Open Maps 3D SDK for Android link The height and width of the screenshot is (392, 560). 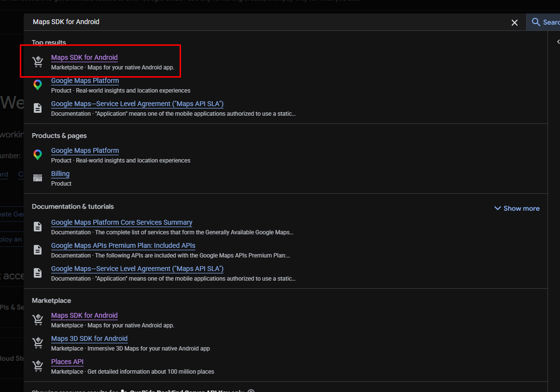click(x=89, y=338)
